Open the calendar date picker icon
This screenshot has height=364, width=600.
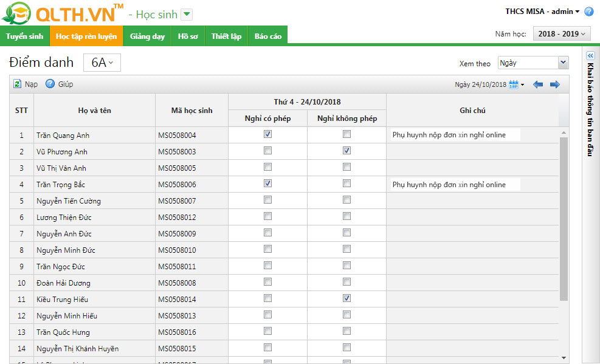click(514, 85)
